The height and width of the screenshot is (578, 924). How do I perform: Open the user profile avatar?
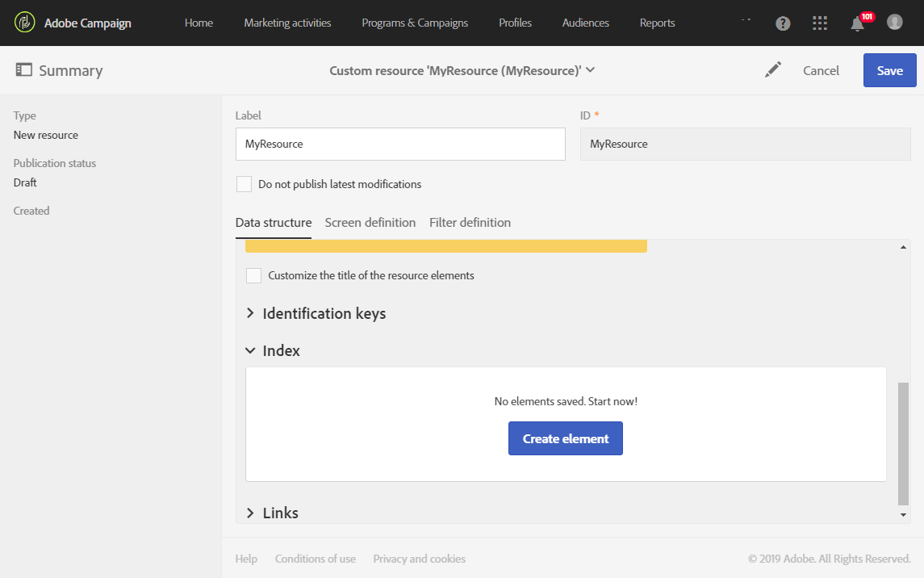894,22
